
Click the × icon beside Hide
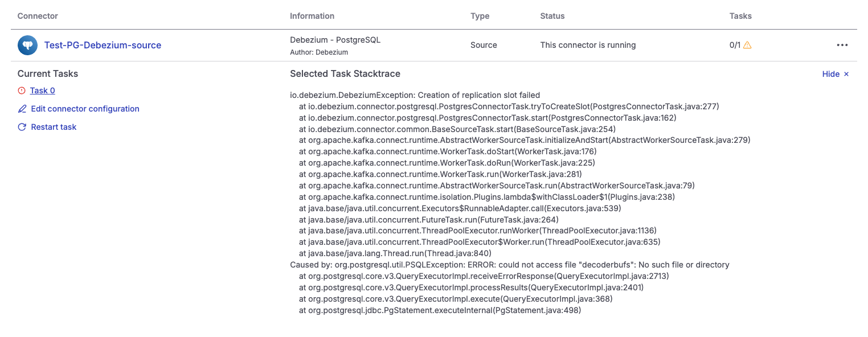[847, 74]
